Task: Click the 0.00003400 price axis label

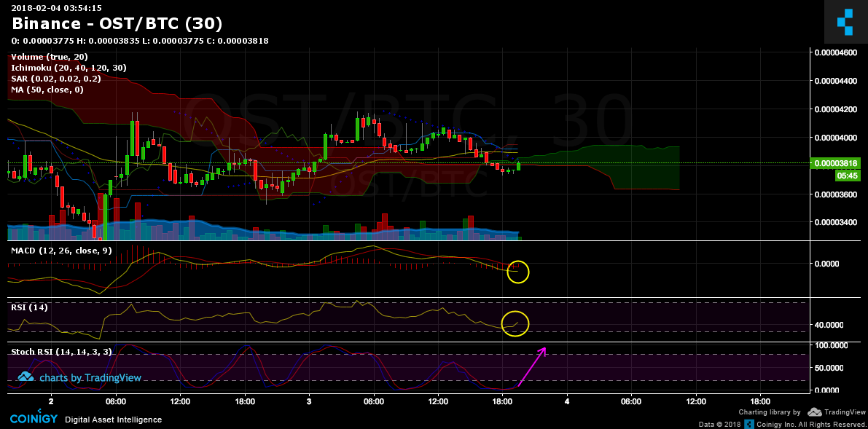Action: click(837, 223)
